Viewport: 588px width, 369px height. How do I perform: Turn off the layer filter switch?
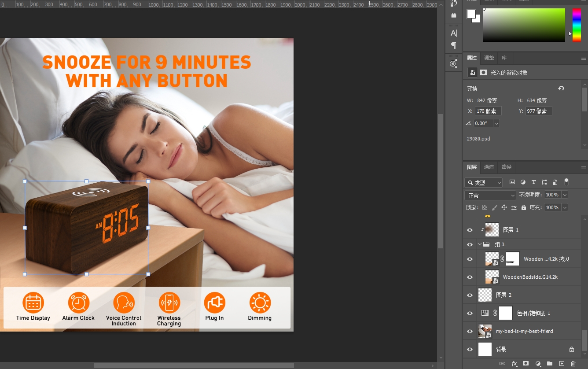click(566, 182)
